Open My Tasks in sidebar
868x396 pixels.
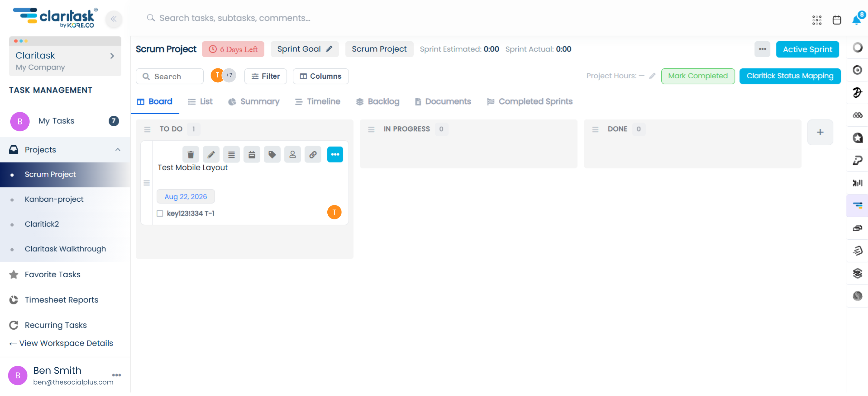pyautogui.click(x=65, y=121)
